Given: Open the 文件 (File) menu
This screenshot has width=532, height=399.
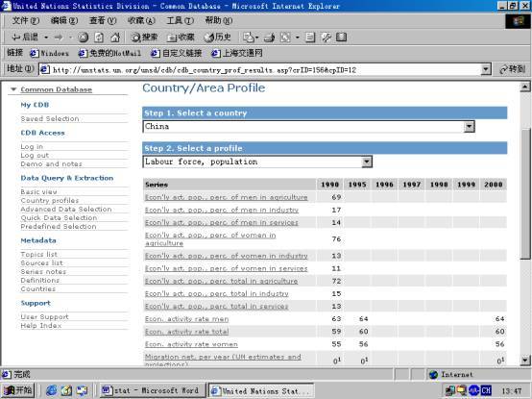Looking at the screenshot, I should point(26,21).
